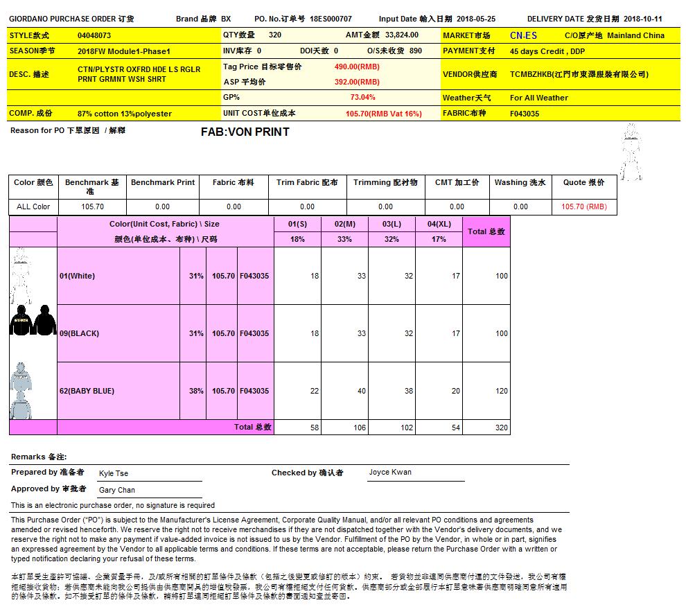686x616 pixels.
Task: Click the red Quote value 105.70 (RMB)
Action: pyautogui.click(x=583, y=206)
